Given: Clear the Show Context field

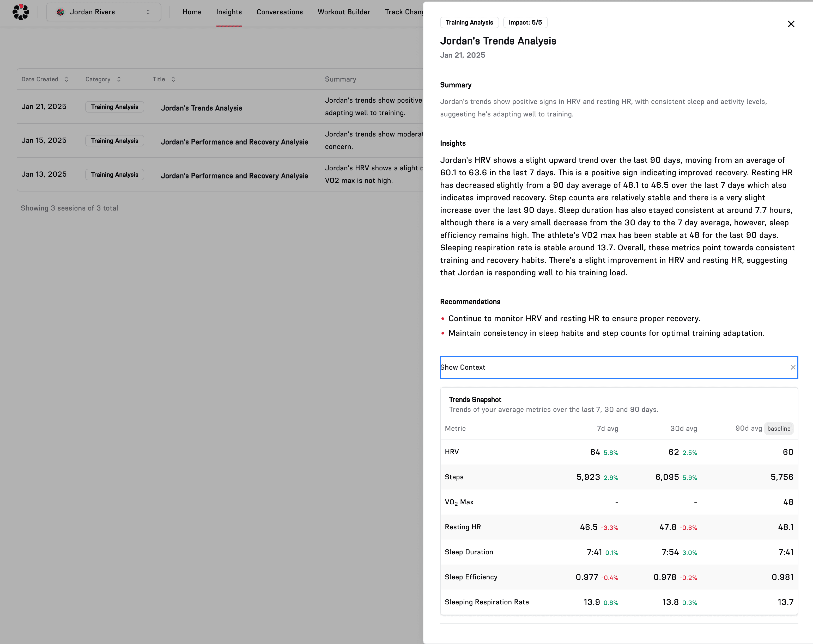Looking at the screenshot, I should (x=793, y=367).
